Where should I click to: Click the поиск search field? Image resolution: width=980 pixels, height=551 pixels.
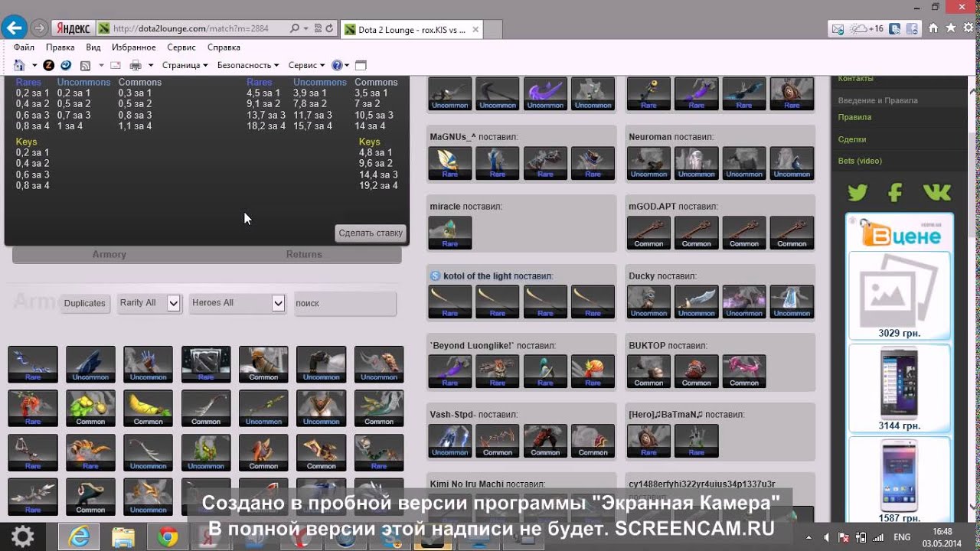(345, 303)
